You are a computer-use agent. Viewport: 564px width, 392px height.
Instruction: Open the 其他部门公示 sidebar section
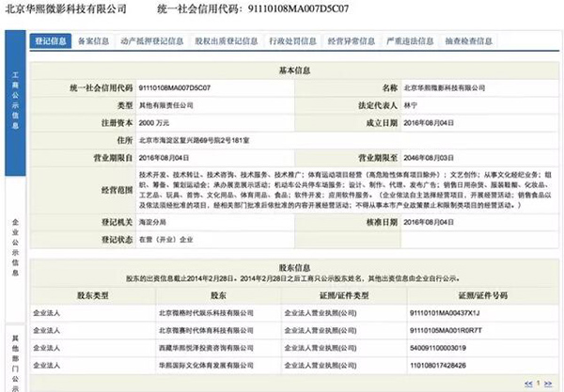pyautogui.click(x=15, y=360)
